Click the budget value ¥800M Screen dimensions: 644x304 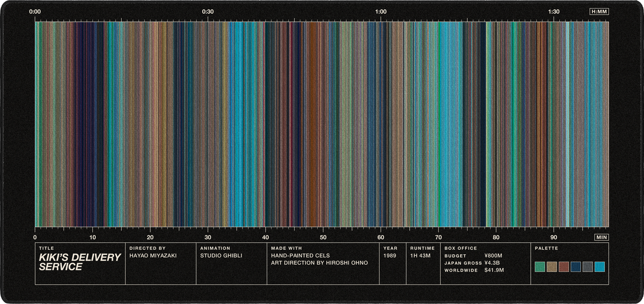[493, 256]
